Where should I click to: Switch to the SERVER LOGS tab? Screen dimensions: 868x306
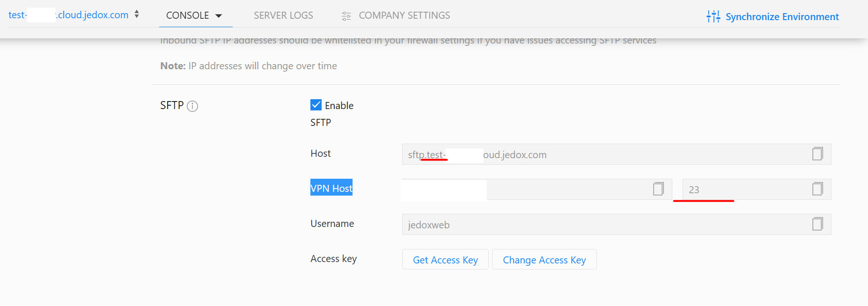pos(283,15)
